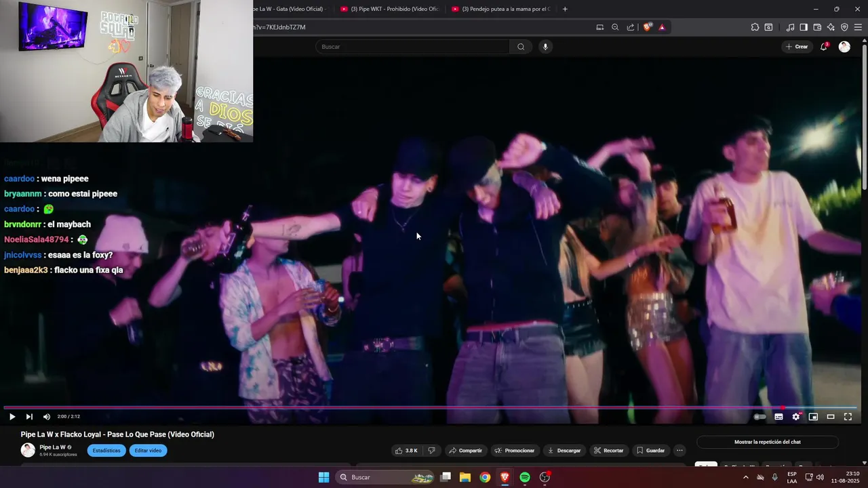Enable theater mode view
The height and width of the screenshot is (488, 868).
(x=831, y=417)
